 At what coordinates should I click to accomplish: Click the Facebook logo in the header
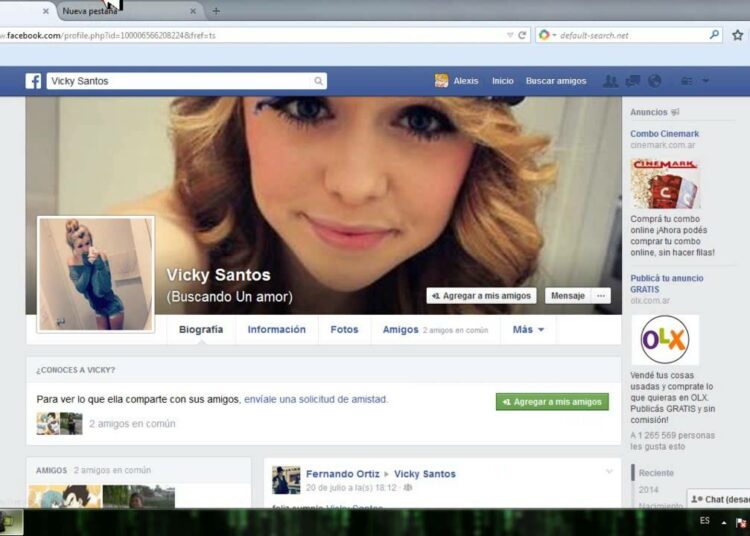coord(33,81)
